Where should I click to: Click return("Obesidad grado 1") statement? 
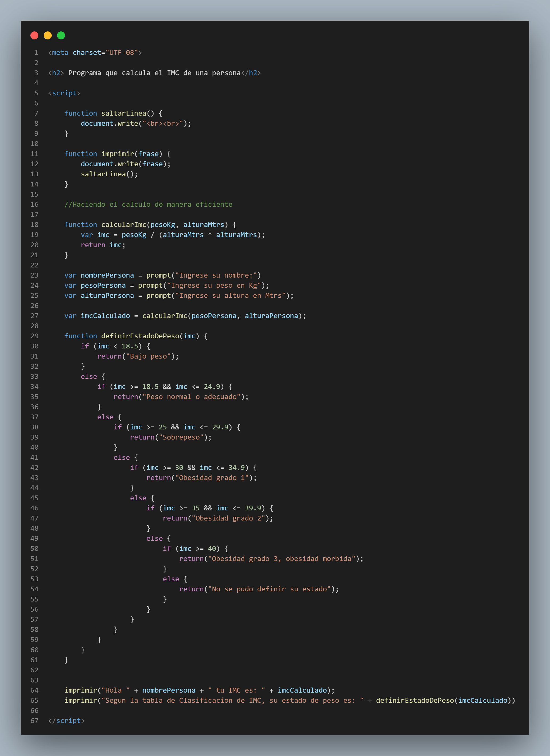tap(202, 478)
